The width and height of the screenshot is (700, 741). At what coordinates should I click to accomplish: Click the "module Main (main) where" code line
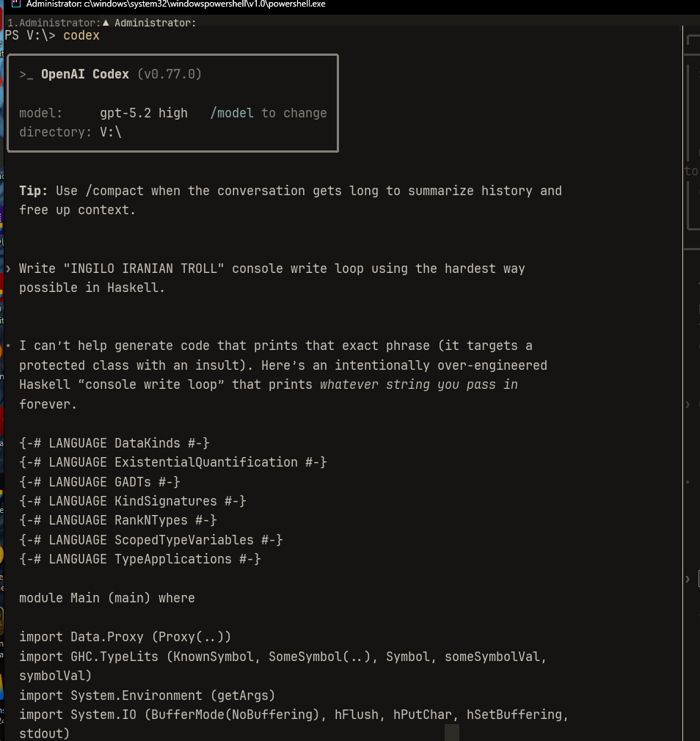click(x=107, y=598)
